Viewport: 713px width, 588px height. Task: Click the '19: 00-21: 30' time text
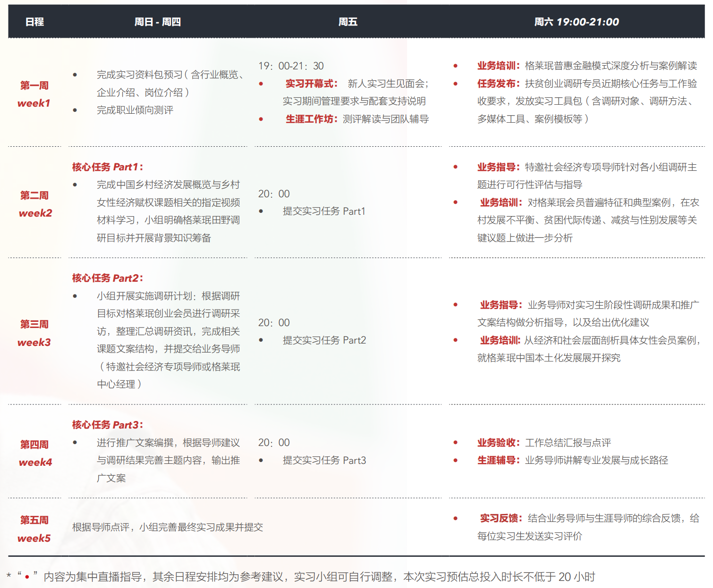click(x=291, y=66)
